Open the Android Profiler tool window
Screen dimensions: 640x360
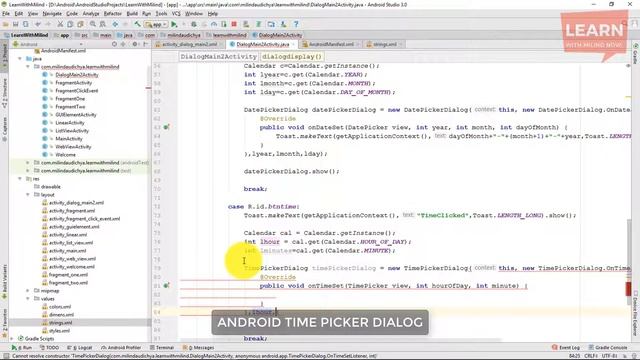tap(121, 348)
